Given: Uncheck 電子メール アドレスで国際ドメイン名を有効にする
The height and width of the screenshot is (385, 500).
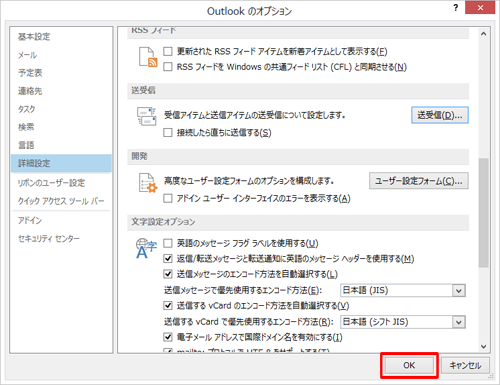Looking at the screenshot, I should coord(168,337).
